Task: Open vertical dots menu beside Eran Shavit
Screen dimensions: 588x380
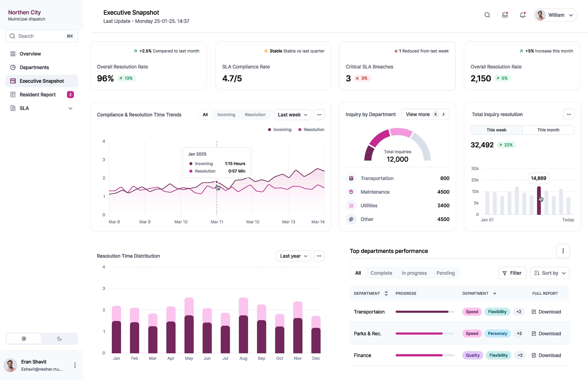Action: click(x=75, y=365)
